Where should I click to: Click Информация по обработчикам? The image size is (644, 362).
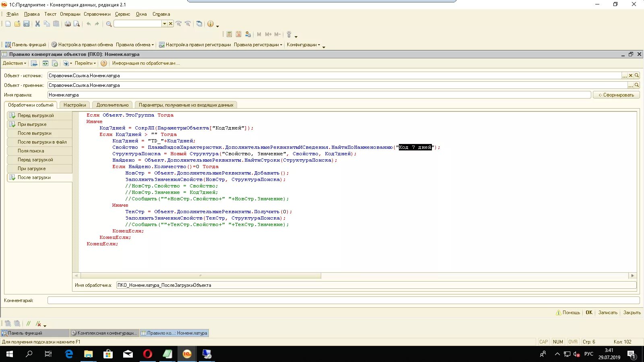[x=146, y=63]
